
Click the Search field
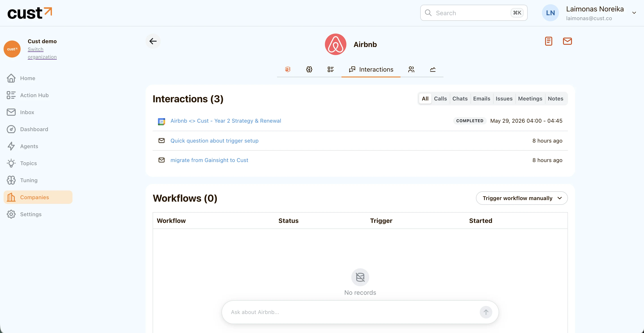474,13
